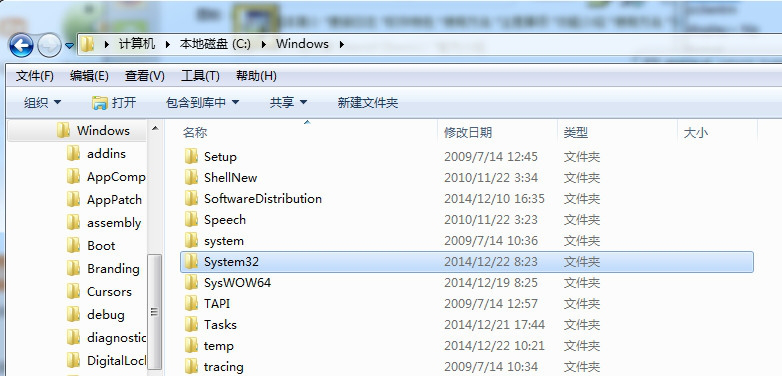Click the System32 folder icon

(191, 261)
